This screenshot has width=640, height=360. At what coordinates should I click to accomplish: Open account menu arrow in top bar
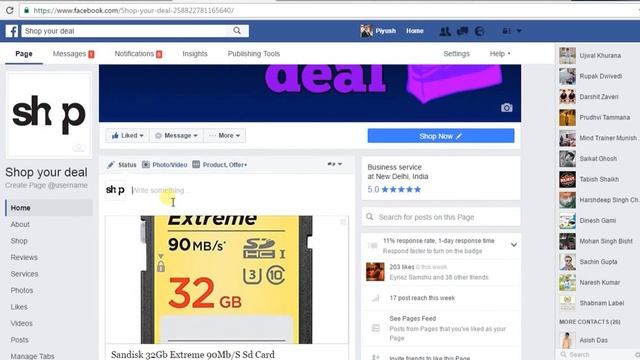point(519,31)
